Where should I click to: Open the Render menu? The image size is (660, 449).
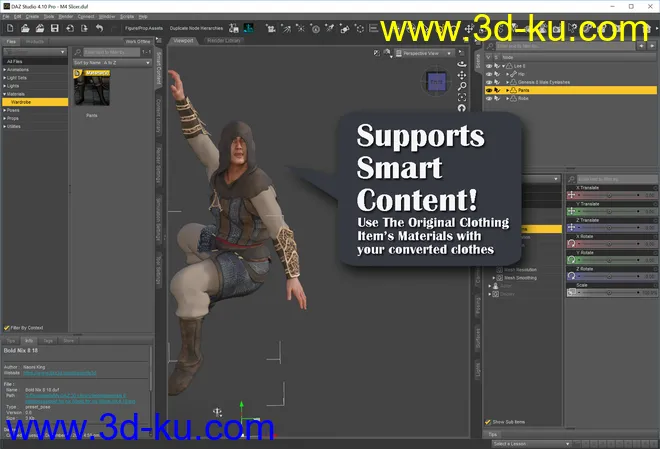point(66,17)
